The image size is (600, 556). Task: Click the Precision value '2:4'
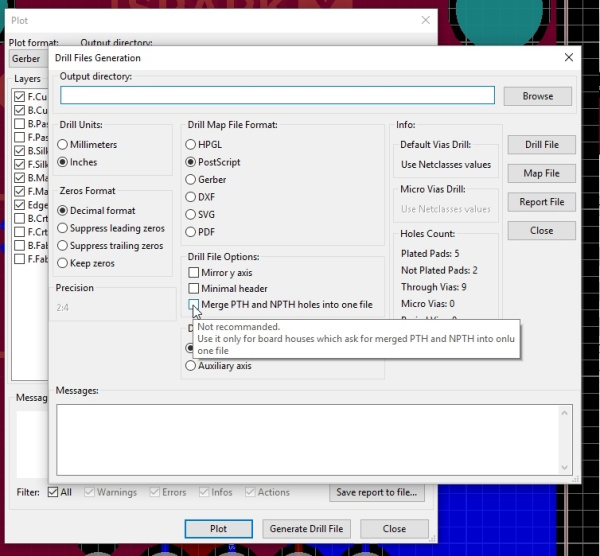pyautogui.click(x=62, y=308)
